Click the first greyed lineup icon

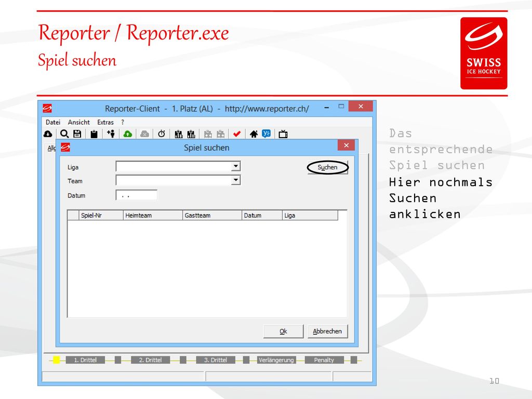(208, 134)
